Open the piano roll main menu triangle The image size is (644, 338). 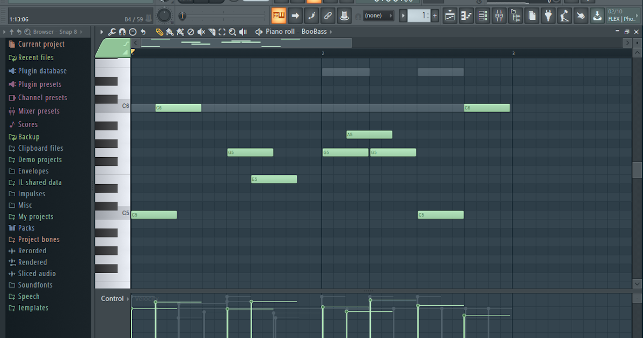tap(101, 32)
